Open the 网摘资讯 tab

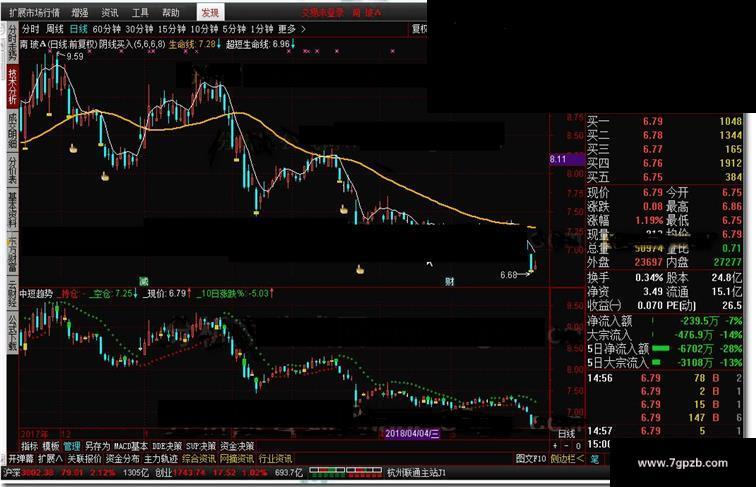(x=237, y=459)
